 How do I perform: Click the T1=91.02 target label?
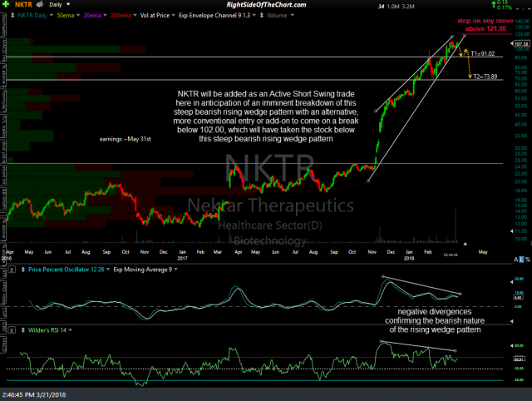(x=483, y=53)
